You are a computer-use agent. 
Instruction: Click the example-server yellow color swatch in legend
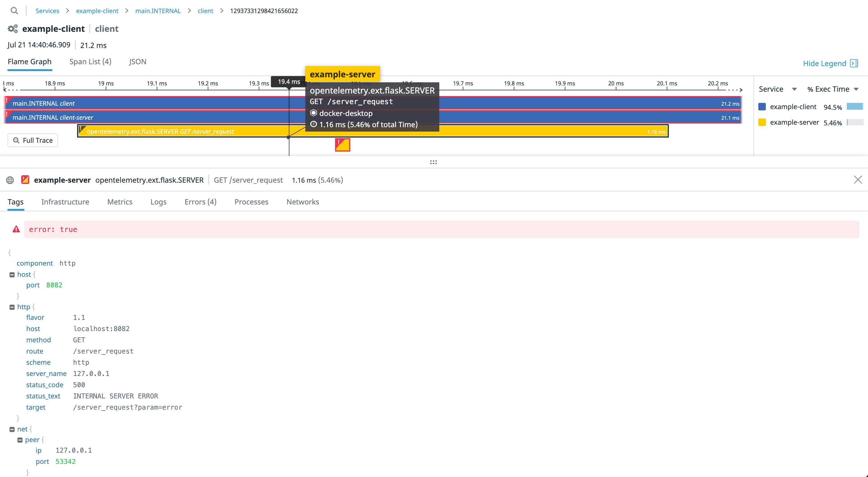tap(762, 122)
